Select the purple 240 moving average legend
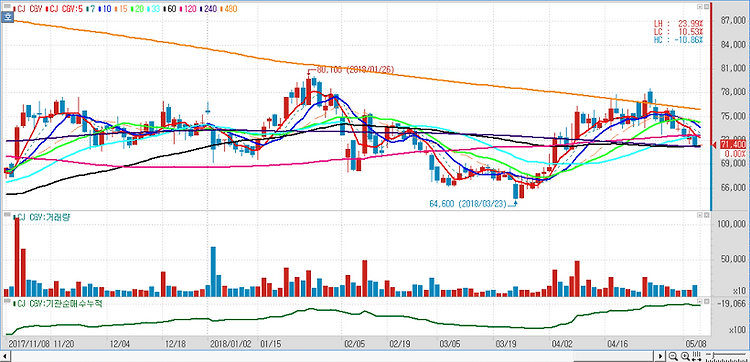The height and width of the screenshot is (362, 750). [208, 9]
